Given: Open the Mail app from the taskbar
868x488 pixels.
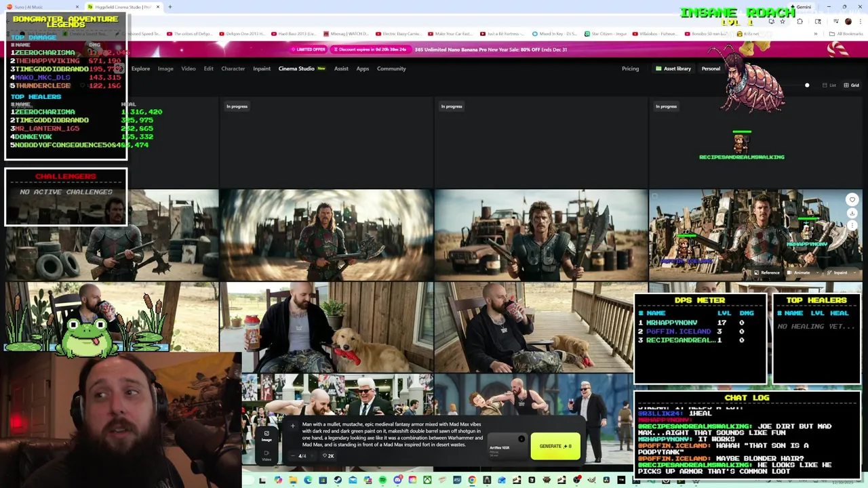Looking at the screenshot, I should (x=353, y=480).
